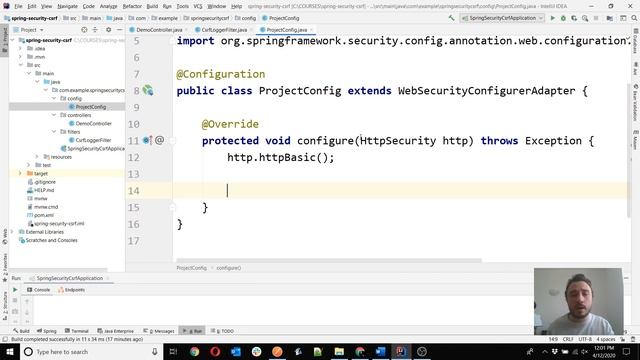
Task: Click the line separator CRLF in status bar
Action: click(568, 339)
